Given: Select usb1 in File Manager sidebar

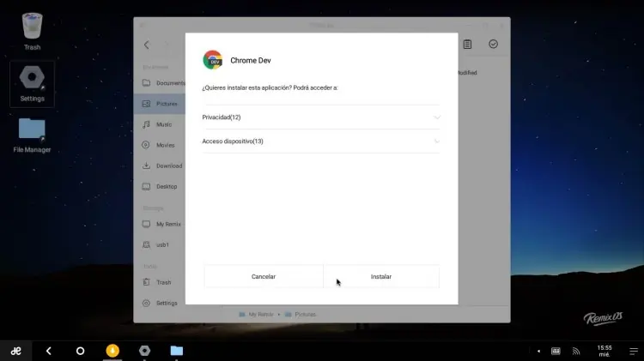Looking at the screenshot, I should tap(160, 244).
